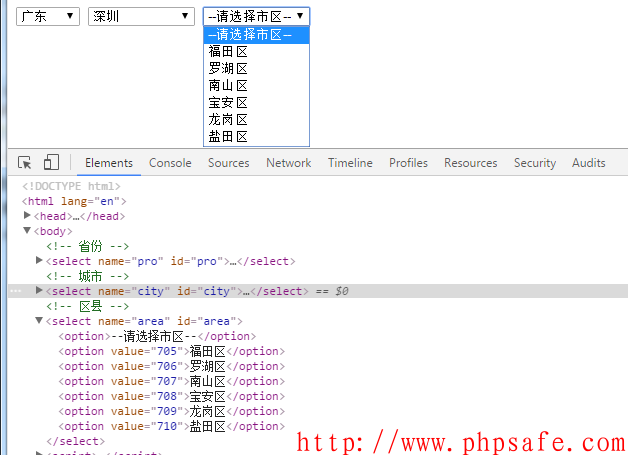Select the html lang="en" node
The image size is (628, 455).
pos(74,201)
